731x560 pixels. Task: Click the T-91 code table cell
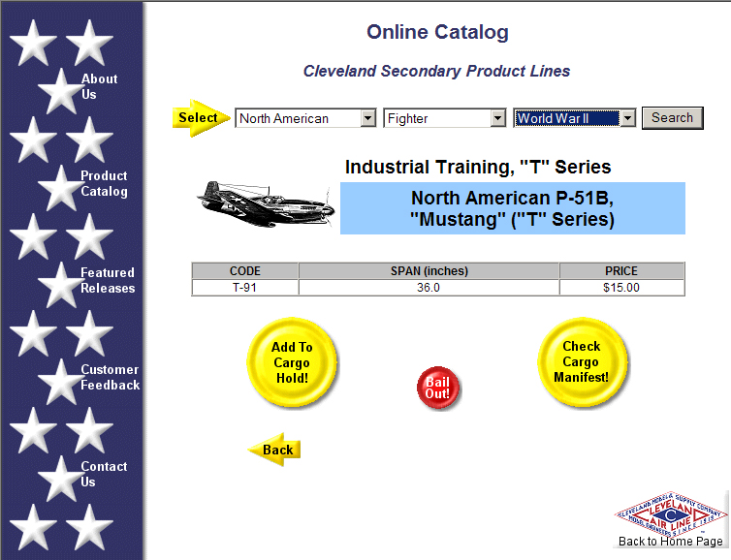point(245,288)
